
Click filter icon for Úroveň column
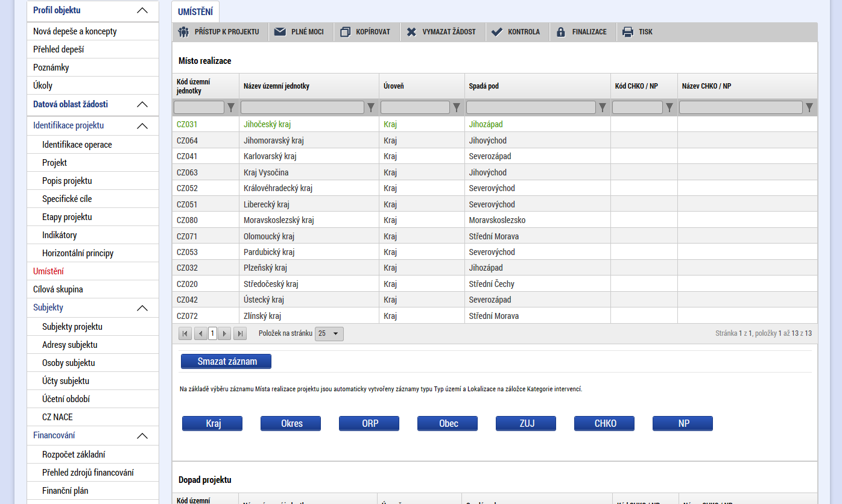(457, 107)
